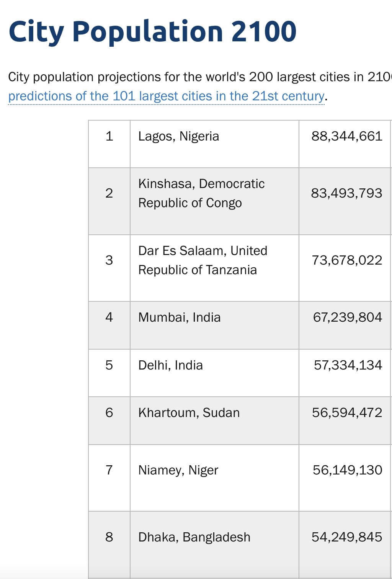
Task: Select the Delhi, India city cell
Action: pyautogui.click(x=170, y=365)
